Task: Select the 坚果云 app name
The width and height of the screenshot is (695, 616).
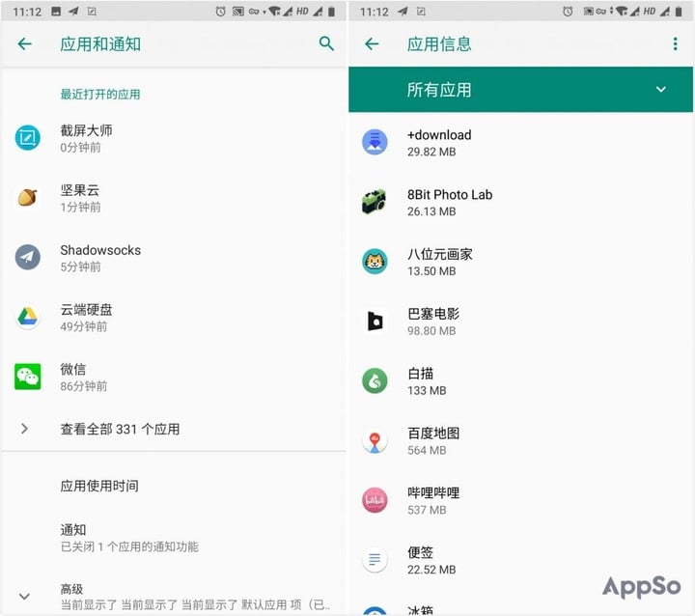Action: (80, 190)
